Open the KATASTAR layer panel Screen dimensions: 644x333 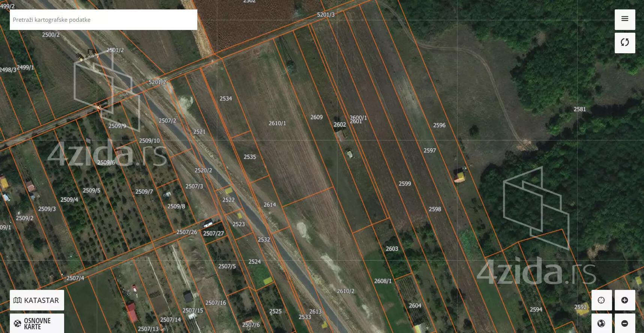pyautogui.click(x=37, y=300)
